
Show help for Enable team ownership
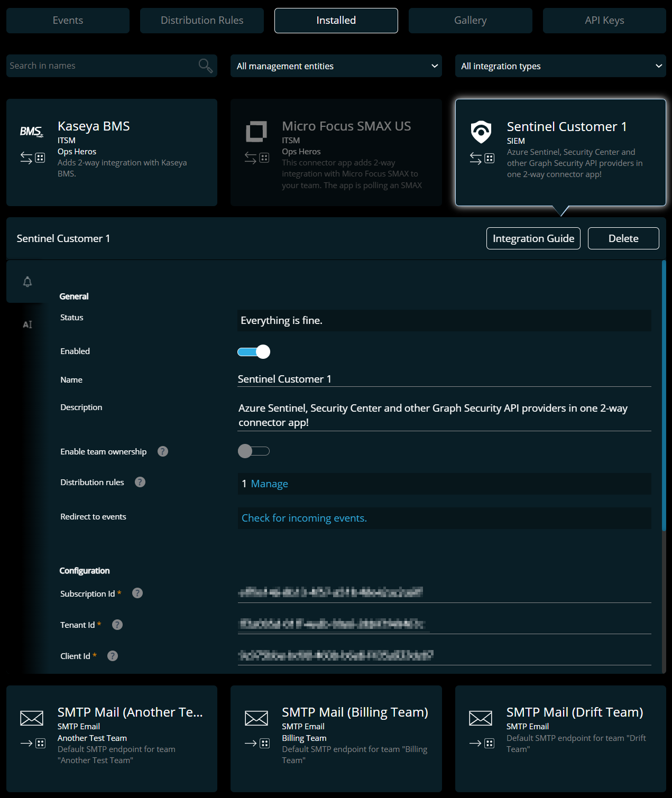(163, 451)
